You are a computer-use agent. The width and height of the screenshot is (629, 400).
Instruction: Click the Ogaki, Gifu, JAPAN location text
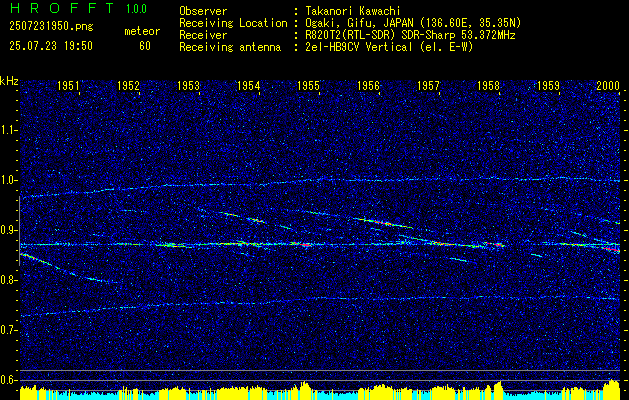pyautogui.click(x=413, y=23)
